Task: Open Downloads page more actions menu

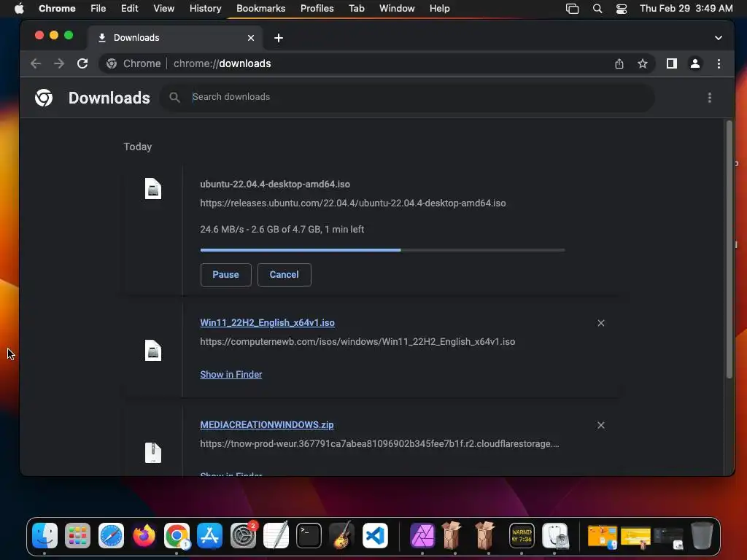Action: [709, 98]
